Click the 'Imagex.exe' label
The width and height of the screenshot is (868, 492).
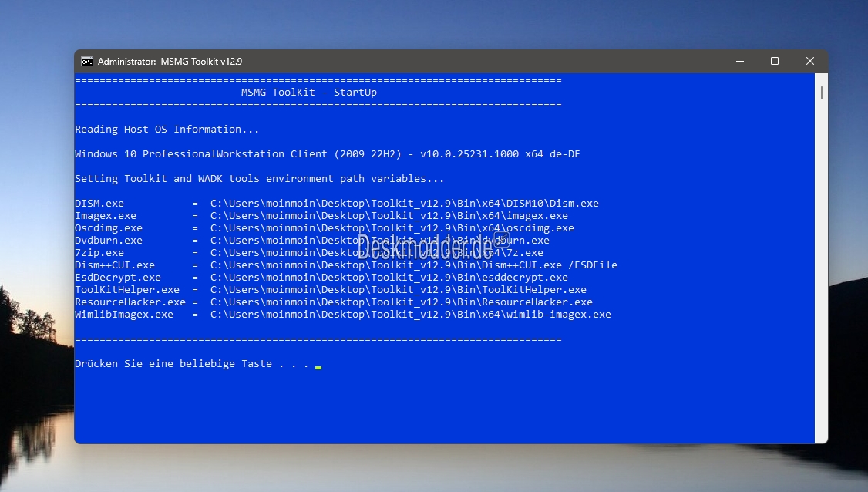(x=105, y=215)
